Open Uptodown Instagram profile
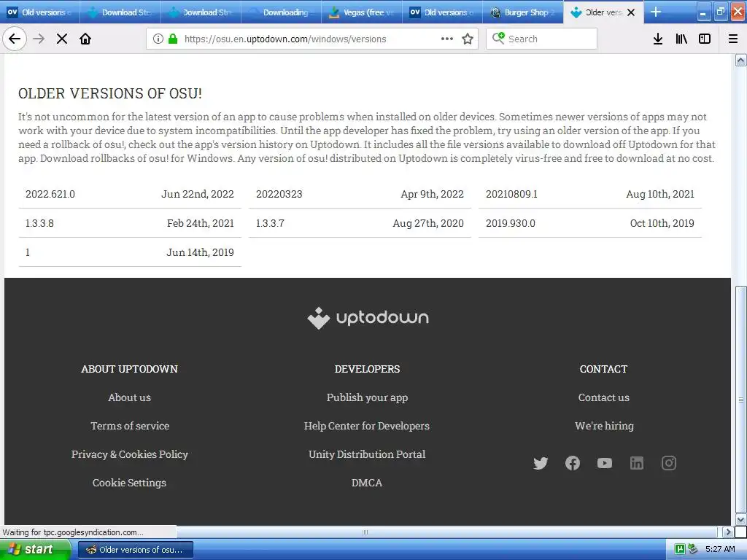This screenshot has height=560, width=747. tap(668, 463)
